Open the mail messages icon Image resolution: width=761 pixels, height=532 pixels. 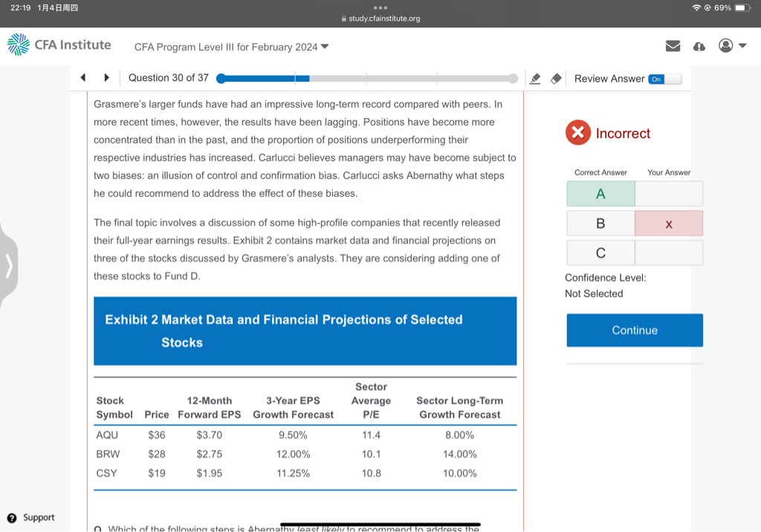point(673,46)
